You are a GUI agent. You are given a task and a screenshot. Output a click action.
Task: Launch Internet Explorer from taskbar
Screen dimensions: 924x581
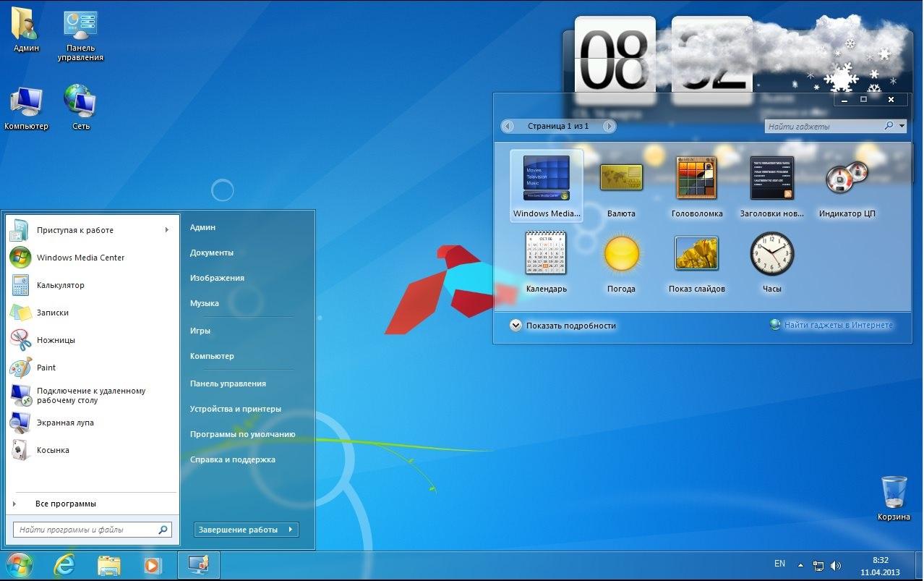[64, 565]
